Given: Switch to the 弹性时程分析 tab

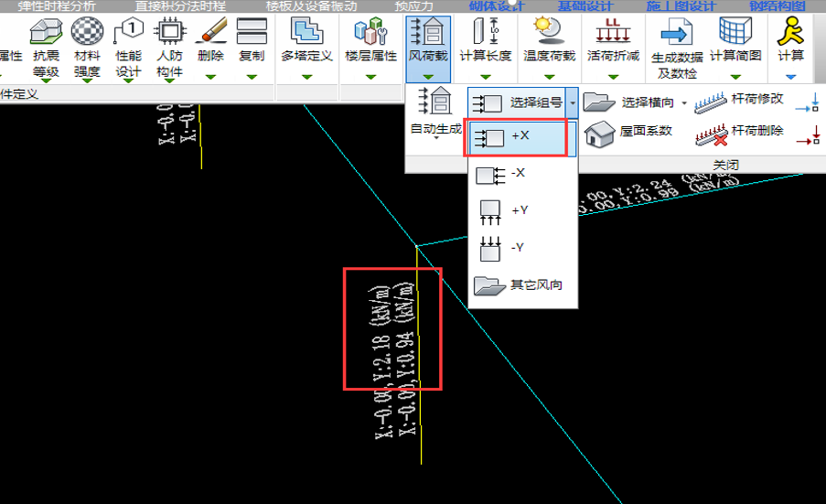Looking at the screenshot, I should [x=57, y=6].
